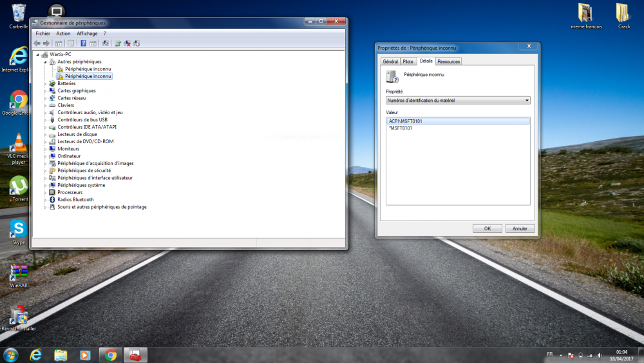Click the volume speaker tray icon

(600, 355)
